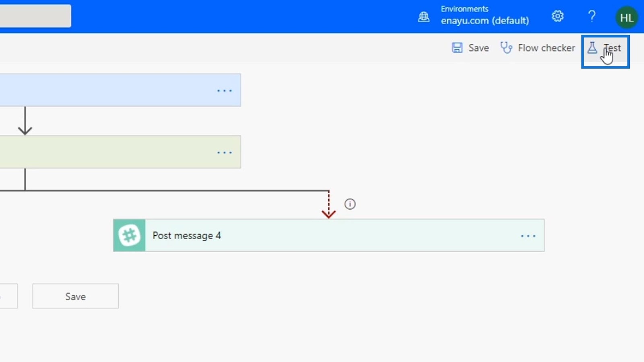644x362 pixels.
Task: Open the Settings gear in header
Action: (557, 16)
